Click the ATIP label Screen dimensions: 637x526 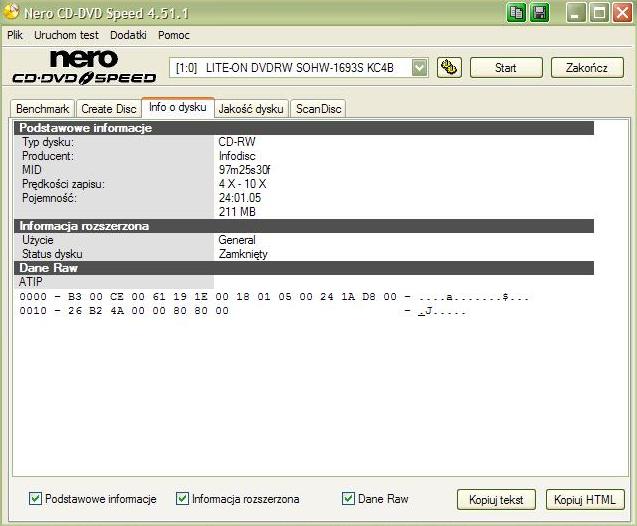coord(30,281)
